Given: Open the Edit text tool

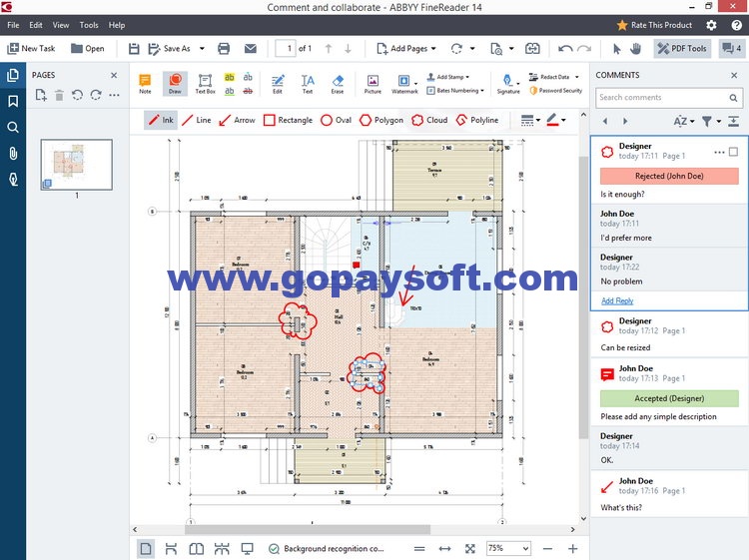Looking at the screenshot, I should [278, 84].
